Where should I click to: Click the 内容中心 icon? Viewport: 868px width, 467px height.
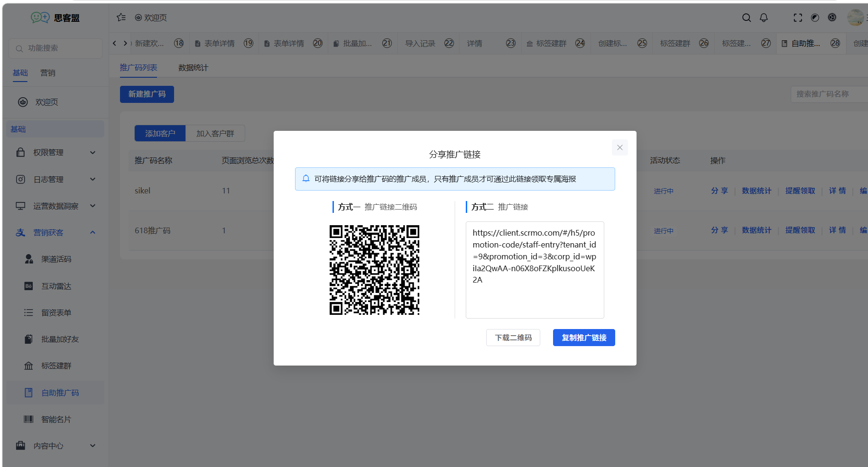20,446
